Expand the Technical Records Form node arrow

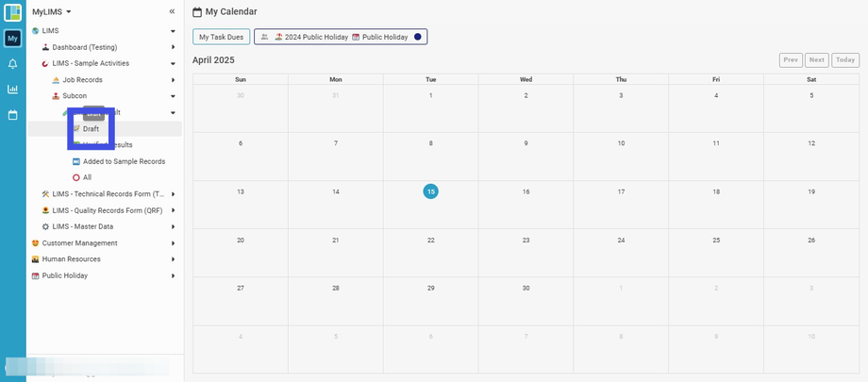173,194
